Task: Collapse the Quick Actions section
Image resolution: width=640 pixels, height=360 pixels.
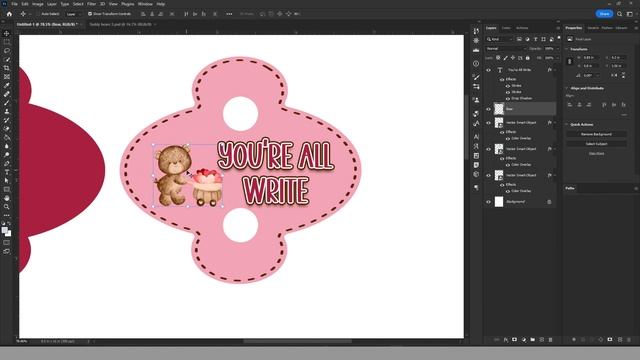Action: tap(567, 124)
